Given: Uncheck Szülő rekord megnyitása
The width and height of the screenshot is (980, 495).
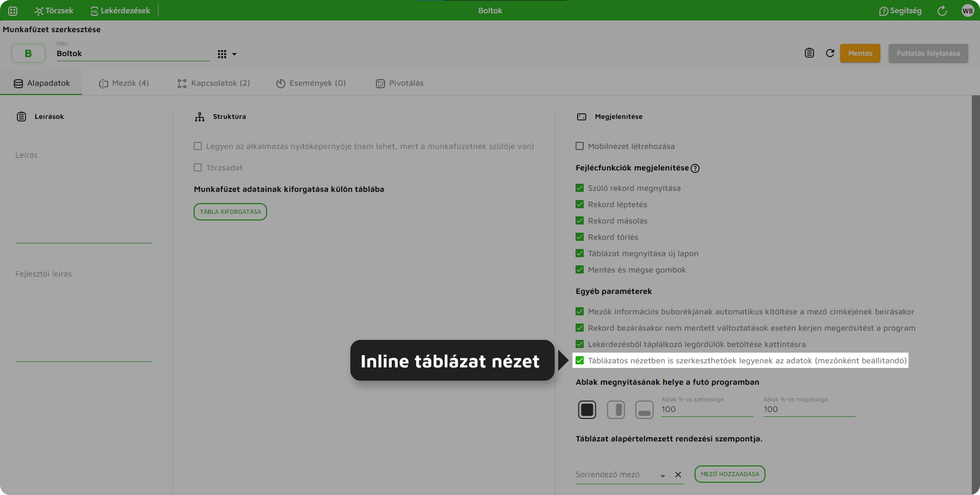Looking at the screenshot, I should [x=580, y=188].
